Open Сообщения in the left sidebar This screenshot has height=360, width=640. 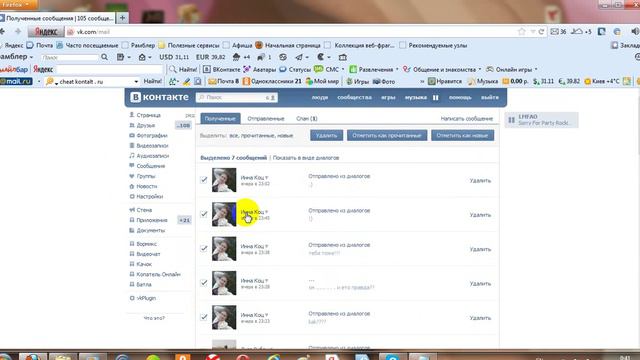click(x=151, y=166)
